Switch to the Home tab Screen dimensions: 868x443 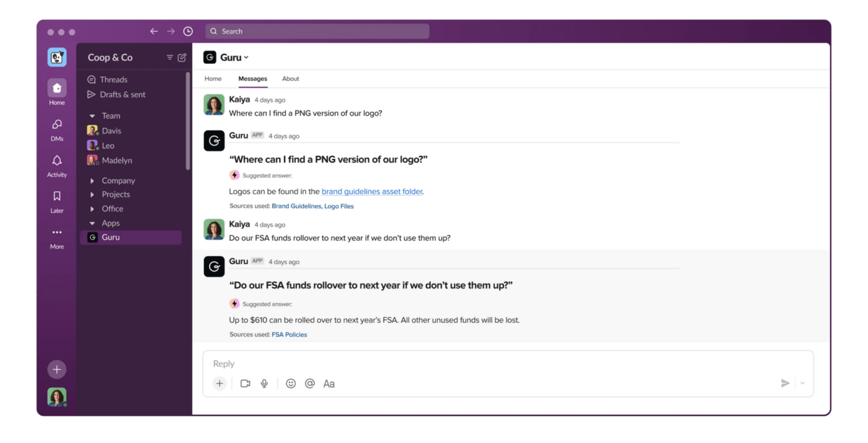point(213,79)
